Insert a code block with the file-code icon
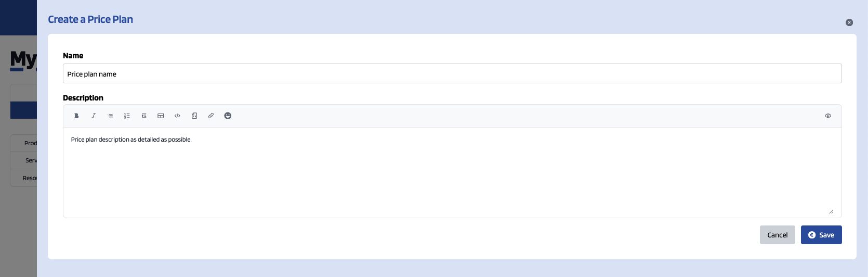This screenshot has height=277, width=868. coord(194,116)
